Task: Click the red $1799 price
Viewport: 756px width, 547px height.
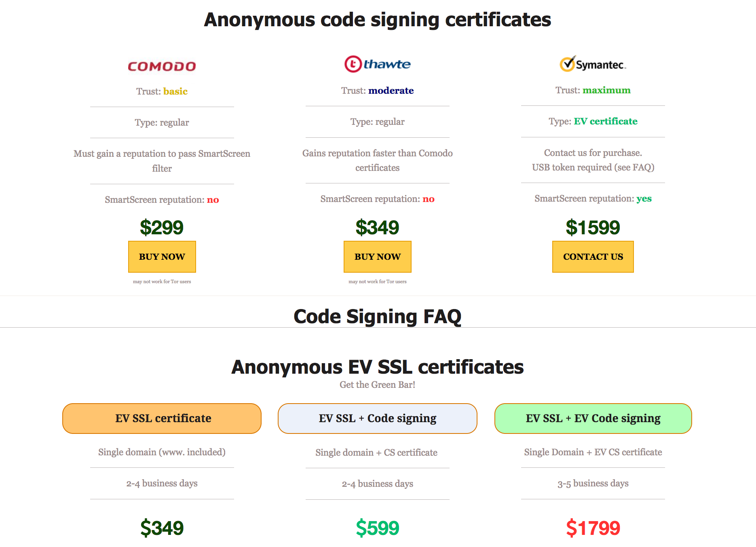Action: [x=593, y=528]
